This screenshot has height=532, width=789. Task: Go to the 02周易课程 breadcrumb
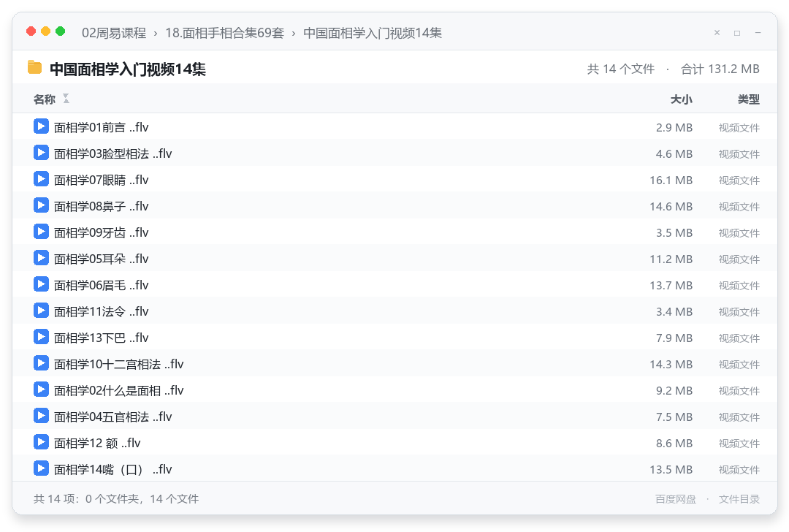coord(114,33)
